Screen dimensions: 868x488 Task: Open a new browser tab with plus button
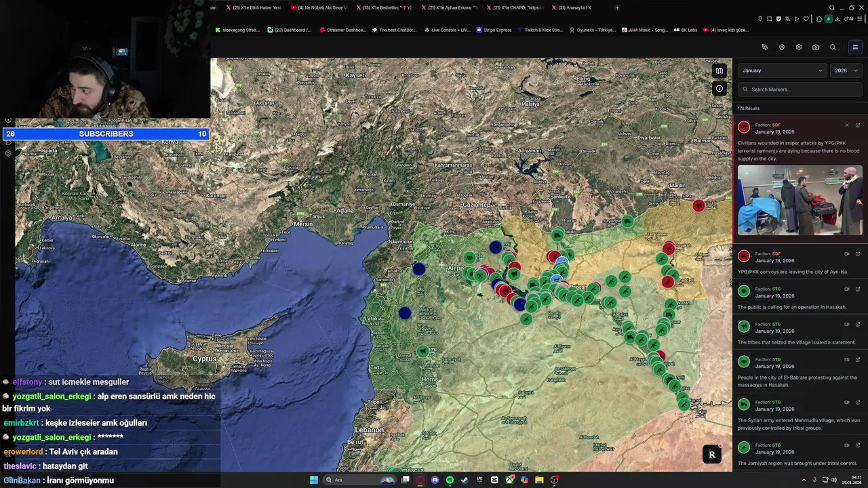(617, 7)
